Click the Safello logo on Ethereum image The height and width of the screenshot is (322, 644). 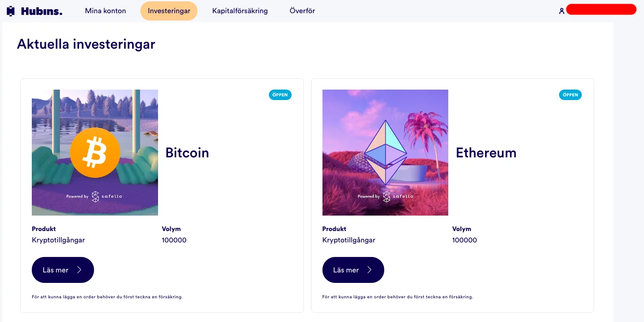(386, 196)
